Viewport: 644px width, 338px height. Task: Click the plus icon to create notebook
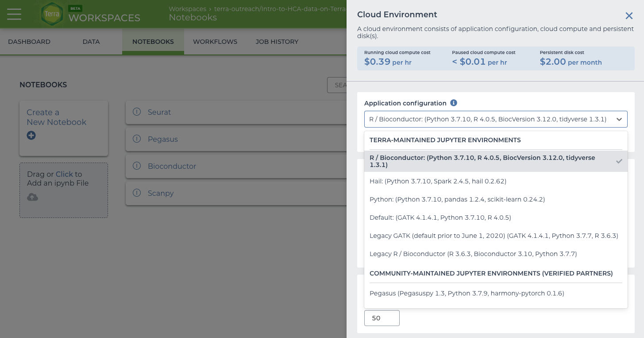[31, 136]
